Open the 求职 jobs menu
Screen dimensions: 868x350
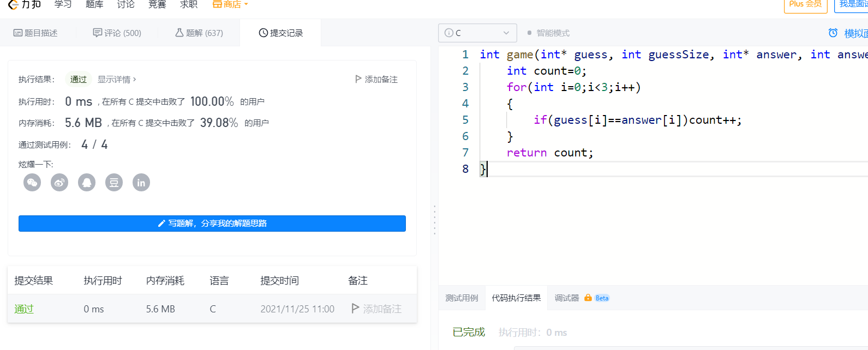coord(189,4)
